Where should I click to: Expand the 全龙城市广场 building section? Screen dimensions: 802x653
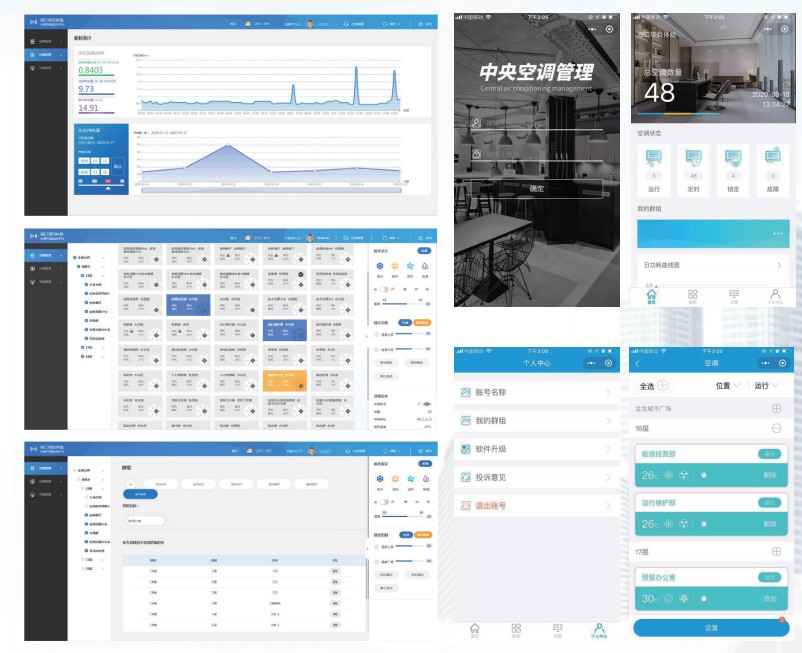point(776,408)
